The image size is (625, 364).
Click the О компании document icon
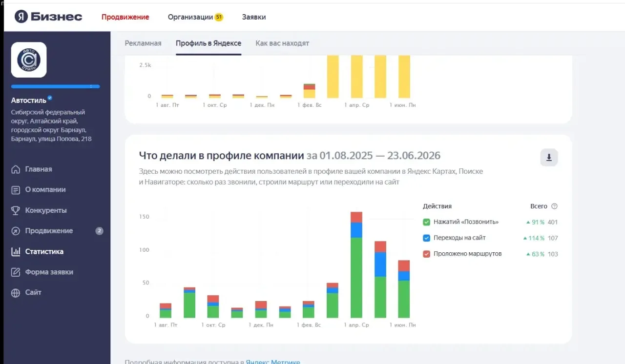pyautogui.click(x=16, y=190)
